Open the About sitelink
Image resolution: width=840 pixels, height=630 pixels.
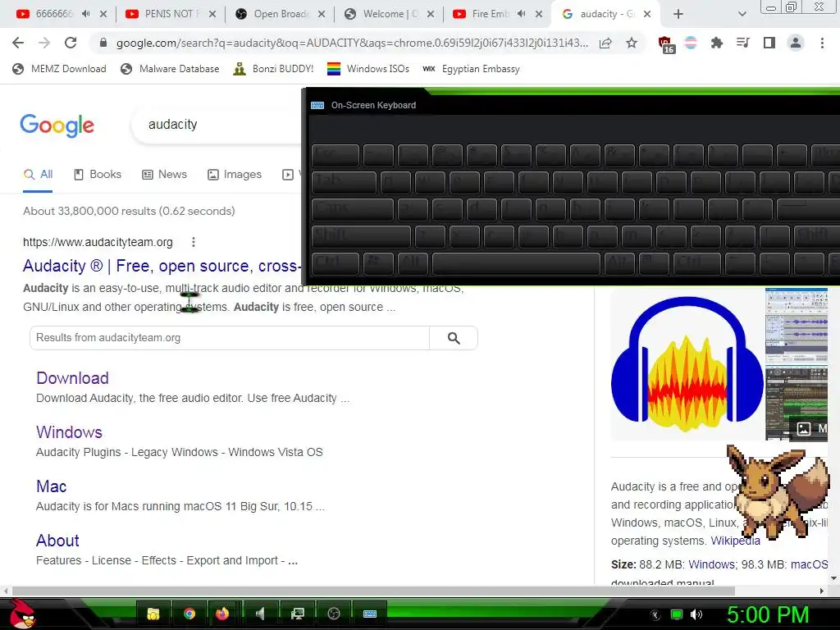pyautogui.click(x=58, y=541)
